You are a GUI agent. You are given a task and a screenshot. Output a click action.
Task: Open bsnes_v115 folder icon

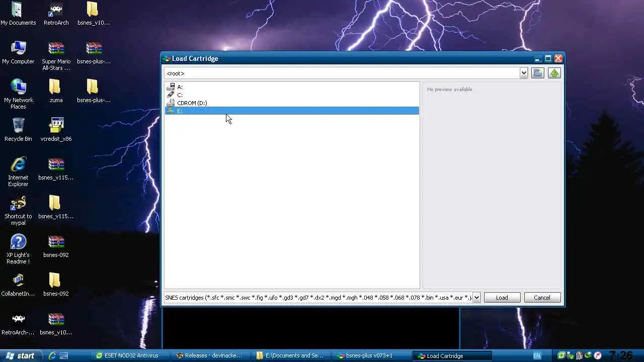coord(56,208)
